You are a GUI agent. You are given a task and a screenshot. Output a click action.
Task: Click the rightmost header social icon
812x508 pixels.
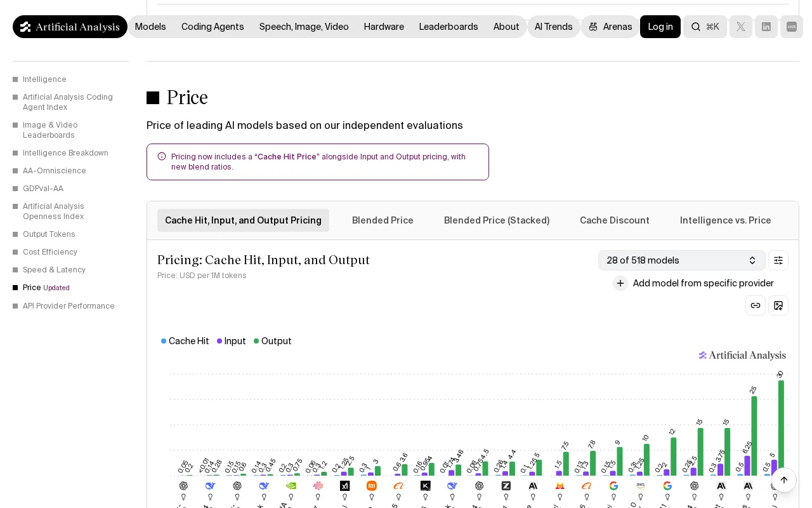click(792, 27)
